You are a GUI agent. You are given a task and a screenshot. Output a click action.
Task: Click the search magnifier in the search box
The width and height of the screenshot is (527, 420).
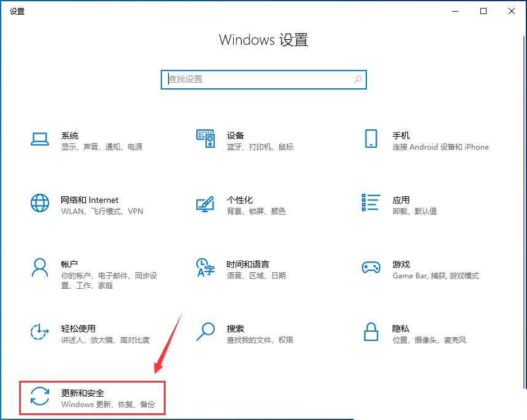(357, 79)
